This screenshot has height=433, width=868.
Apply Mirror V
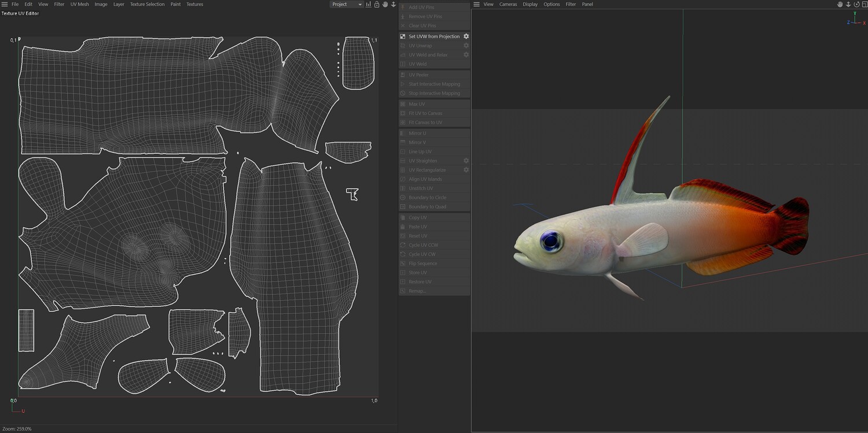pyautogui.click(x=434, y=142)
